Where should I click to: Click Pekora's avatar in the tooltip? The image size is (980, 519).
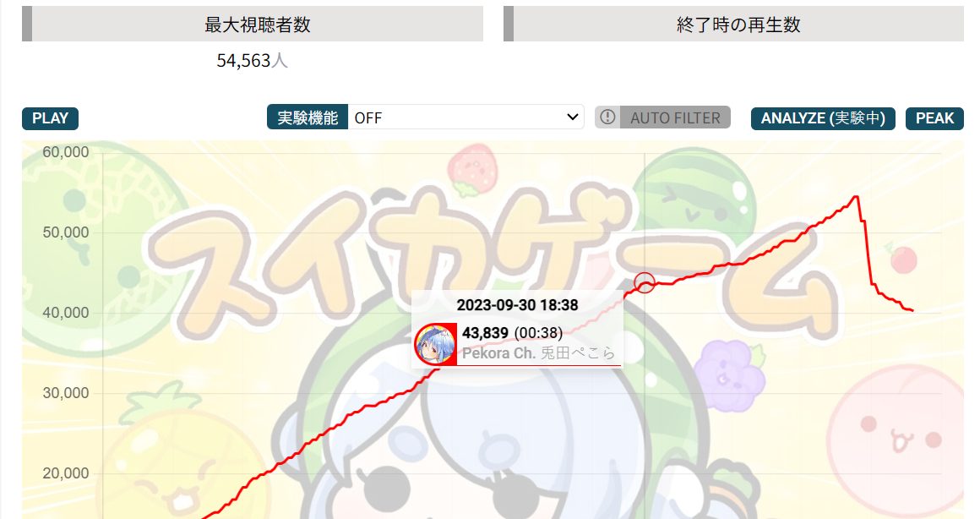coord(435,344)
